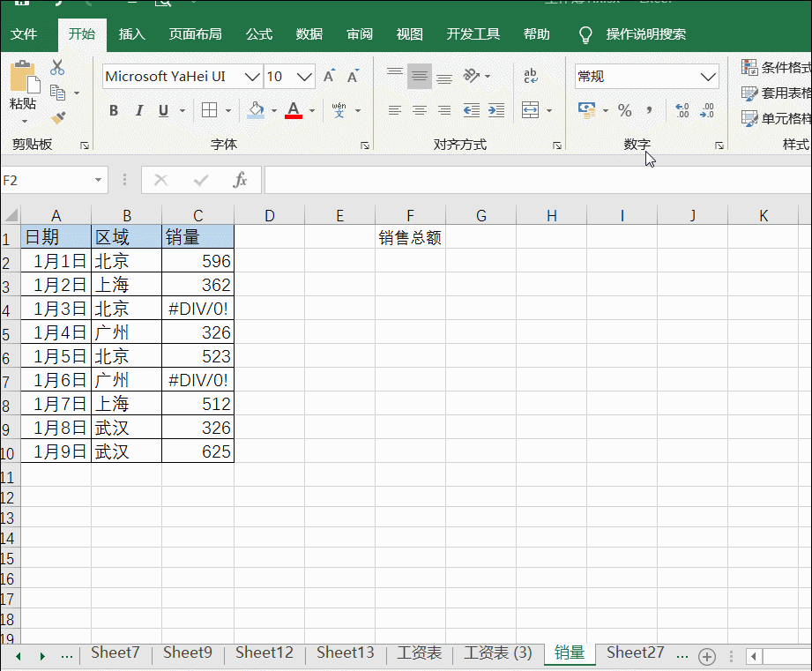
Task: Open the 工资表 (3) worksheet tab
Action: click(x=498, y=652)
